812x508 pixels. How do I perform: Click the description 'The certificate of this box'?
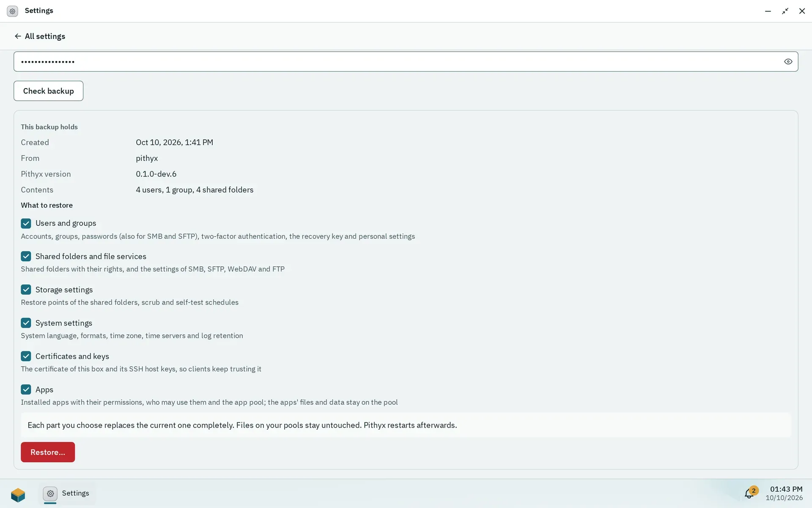141,369
